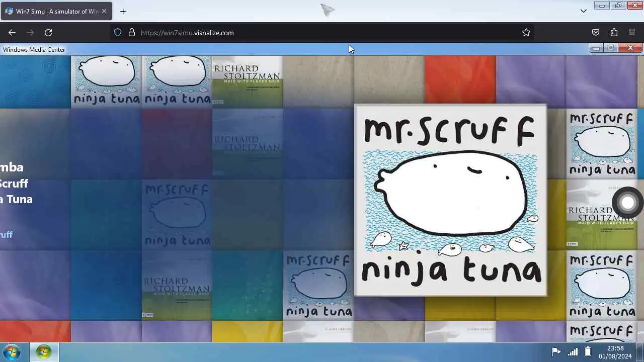The image size is (644, 362).
Task: Open the Windows 7 Start orb
Action: pos(12,352)
